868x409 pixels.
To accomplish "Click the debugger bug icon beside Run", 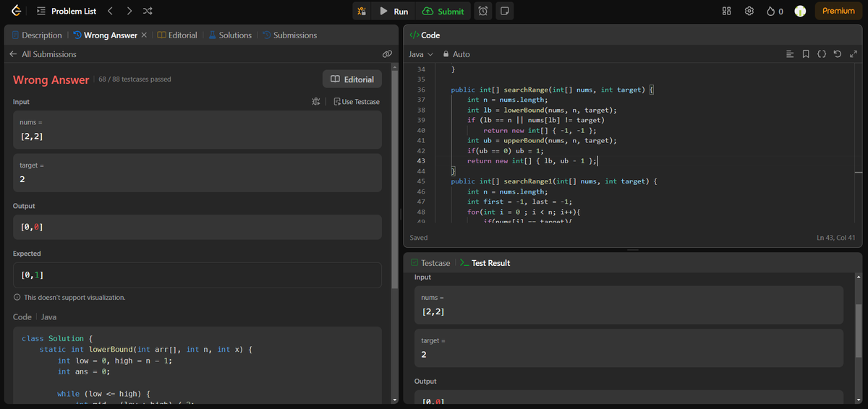I will click(x=362, y=11).
